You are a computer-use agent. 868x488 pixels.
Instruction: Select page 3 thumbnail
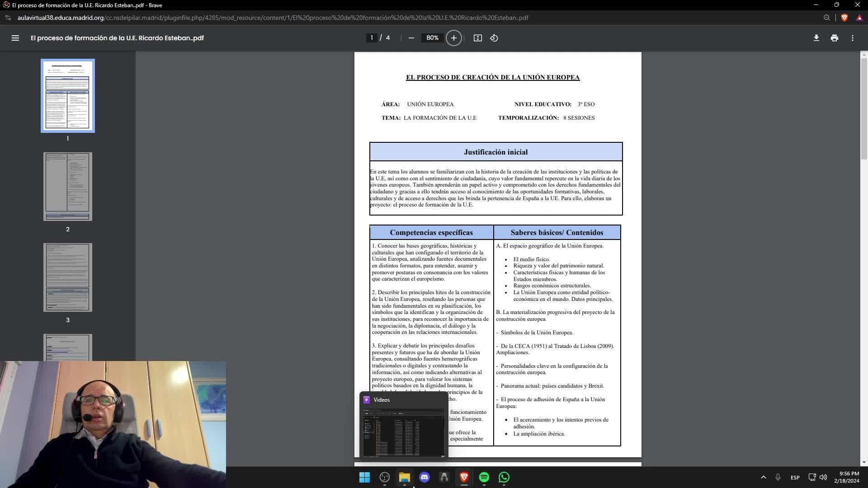pyautogui.click(x=68, y=277)
